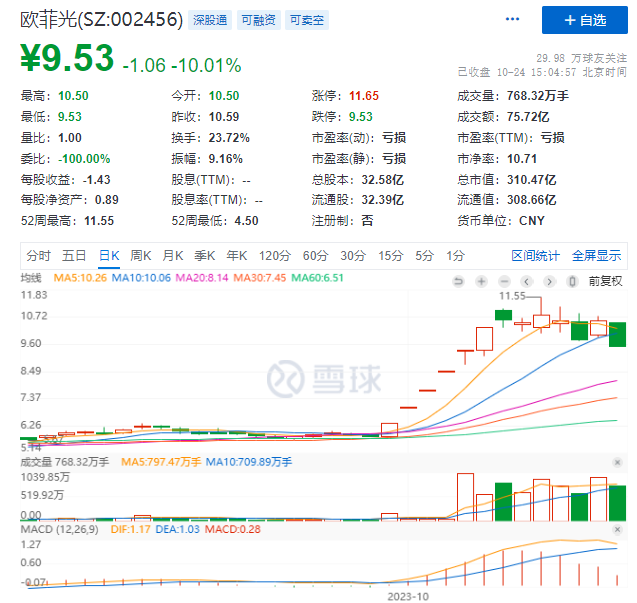The width and height of the screenshot is (637, 603).
Task: Click the MA5:10.26 moving average label
Action: (x=80, y=278)
